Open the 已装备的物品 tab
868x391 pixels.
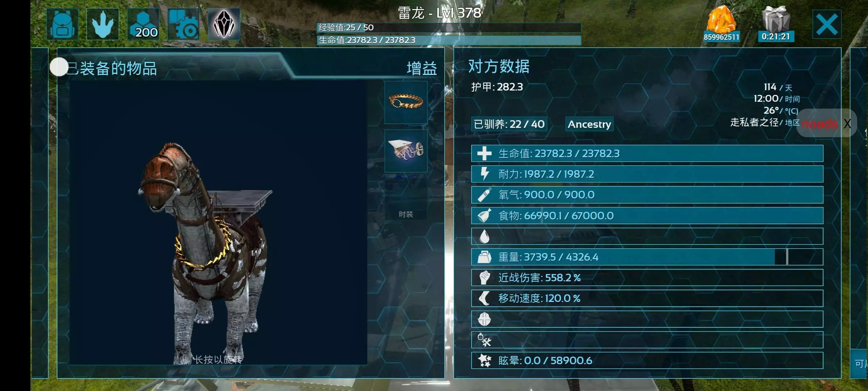(x=112, y=68)
